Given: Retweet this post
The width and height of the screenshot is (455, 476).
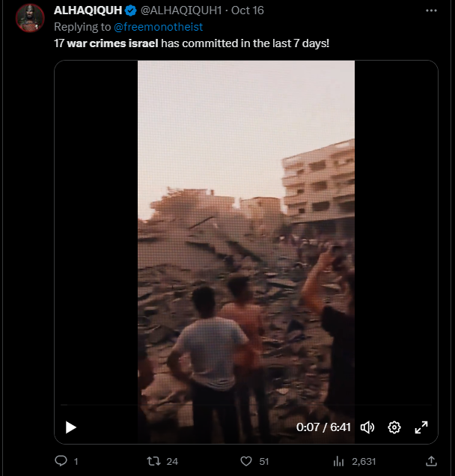Looking at the screenshot, I should 153,462.
